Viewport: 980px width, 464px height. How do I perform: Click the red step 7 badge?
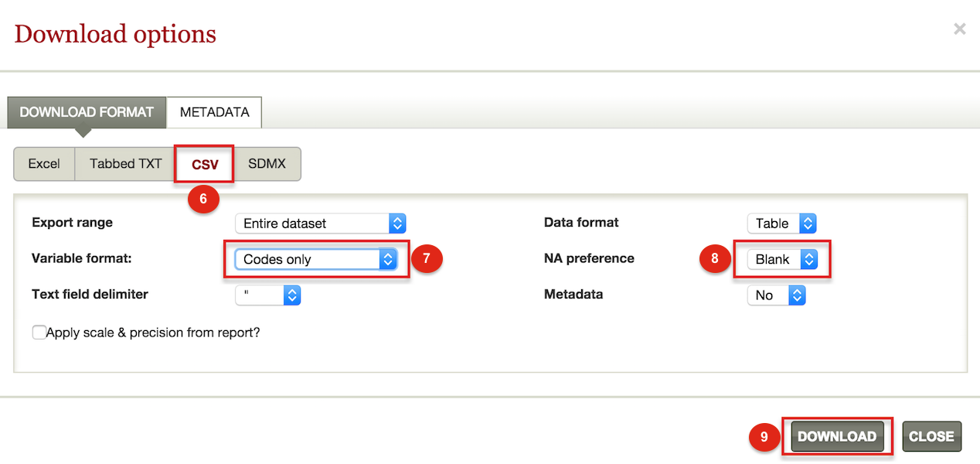coord(426,259)
